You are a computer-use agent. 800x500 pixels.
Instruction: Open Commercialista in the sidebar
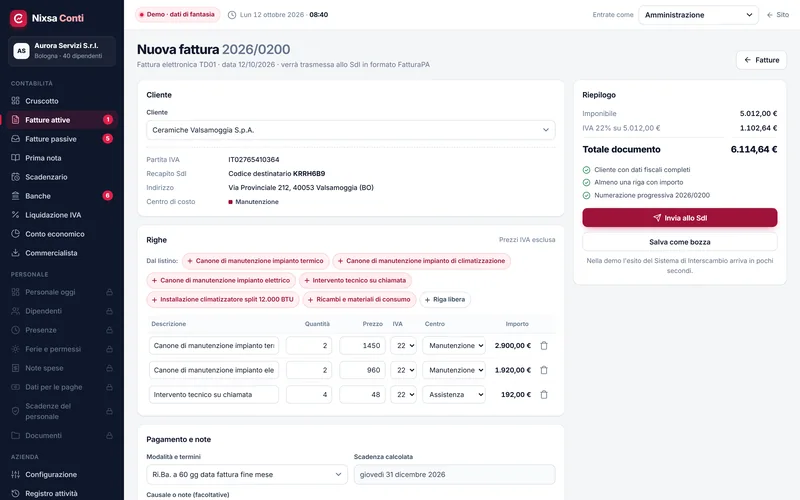coord(61,253)
